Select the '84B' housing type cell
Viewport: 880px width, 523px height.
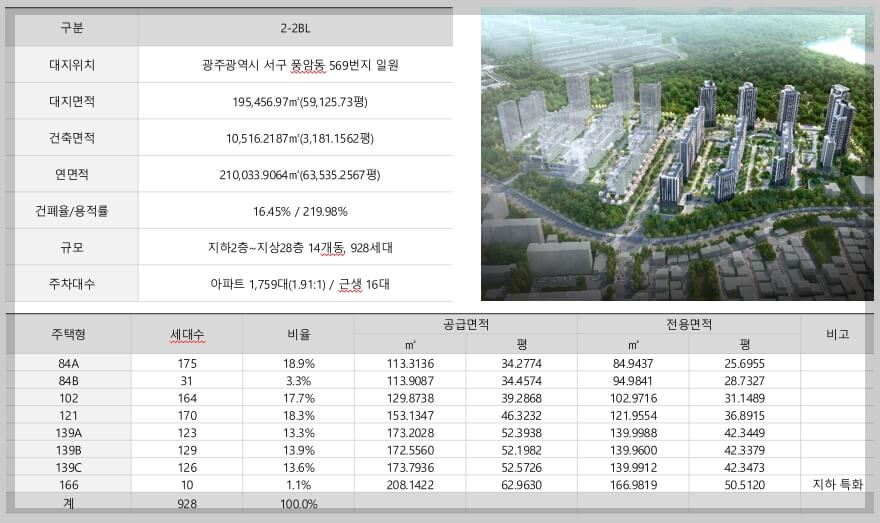68,380
